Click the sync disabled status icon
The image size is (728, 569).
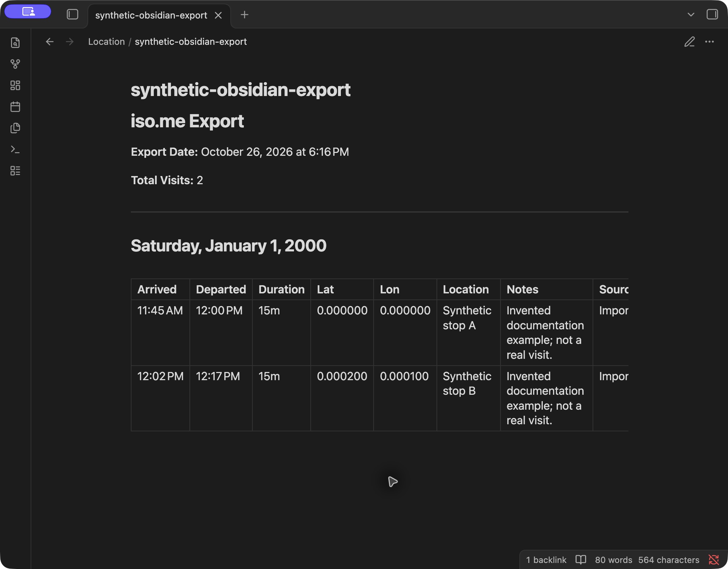pos(714,560)
